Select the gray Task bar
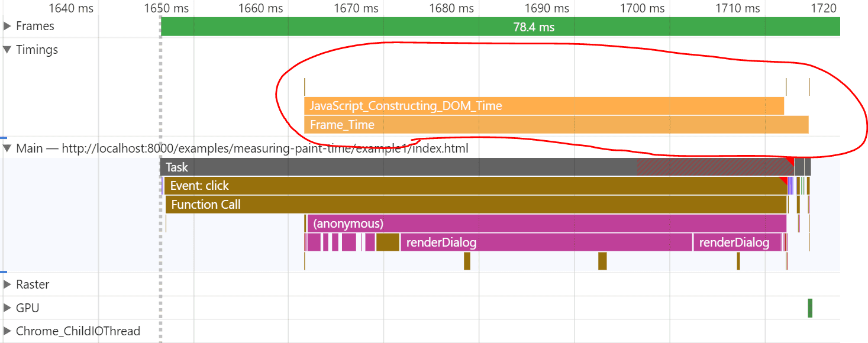The width and height of the screenshot is (868, 343). (414, 167)
